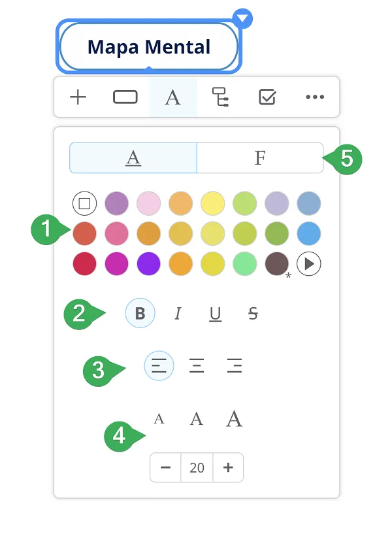Select right text alignment

pos(235,365)
